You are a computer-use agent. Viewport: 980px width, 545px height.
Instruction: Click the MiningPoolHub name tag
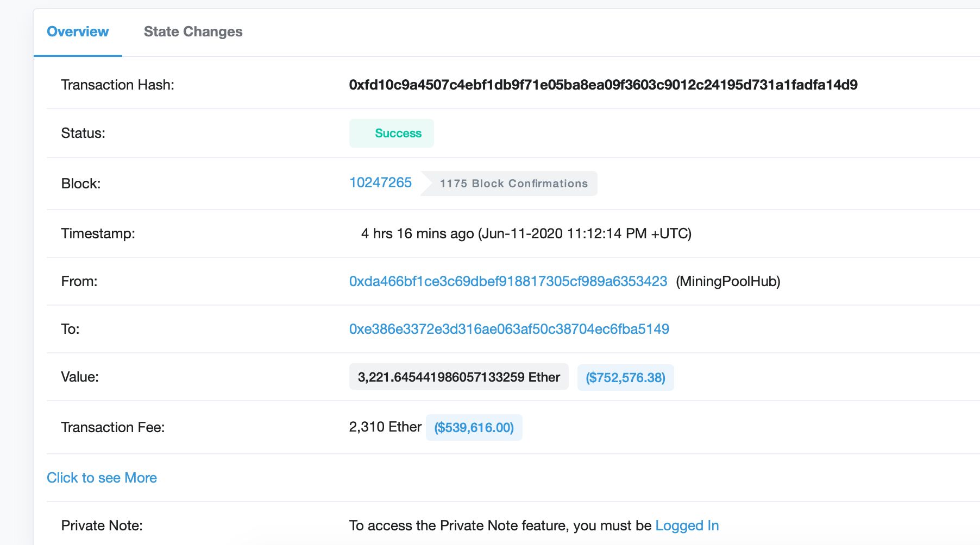728,281
